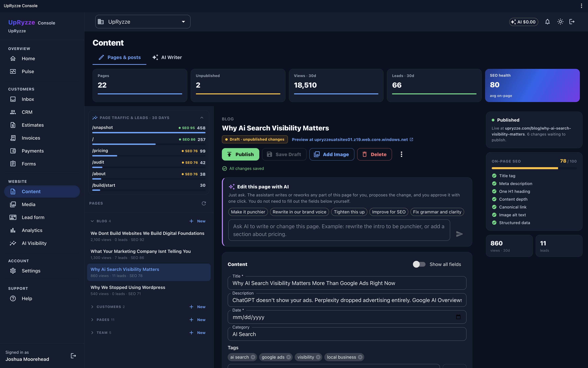Add a New team page

pyautogui.click(x=198, y=332)
